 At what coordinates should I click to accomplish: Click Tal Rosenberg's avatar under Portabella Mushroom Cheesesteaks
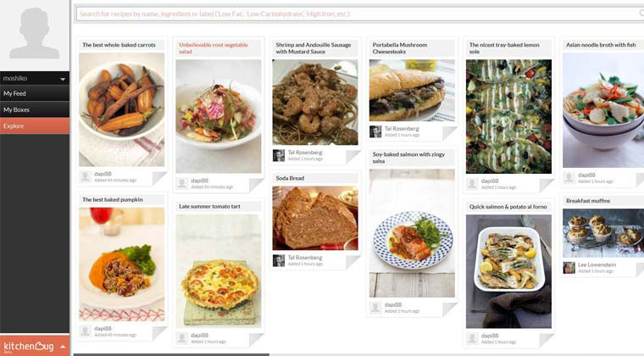[x=375, y=131]
